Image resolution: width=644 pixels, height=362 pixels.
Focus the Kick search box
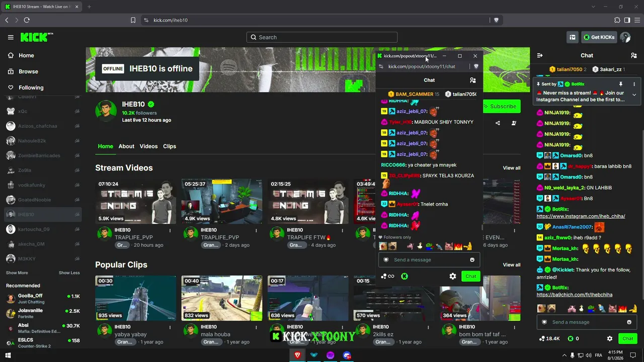(322, 37)
